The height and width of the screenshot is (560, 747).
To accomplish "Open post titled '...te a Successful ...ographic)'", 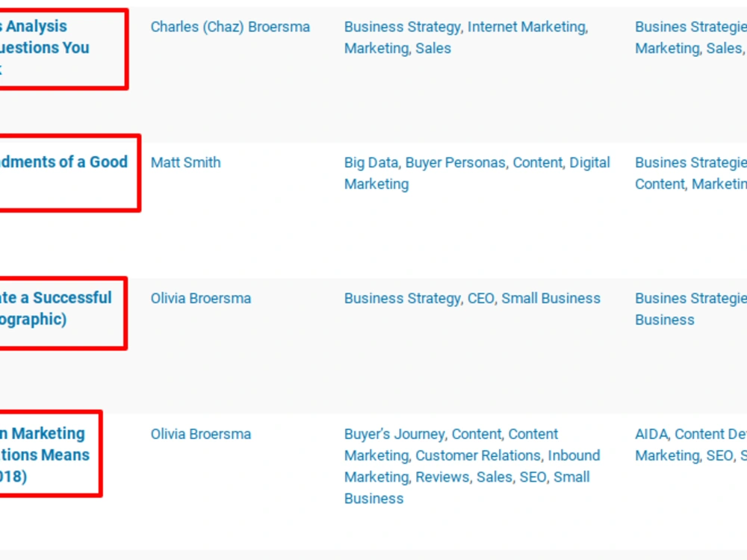I will point(56,308).
